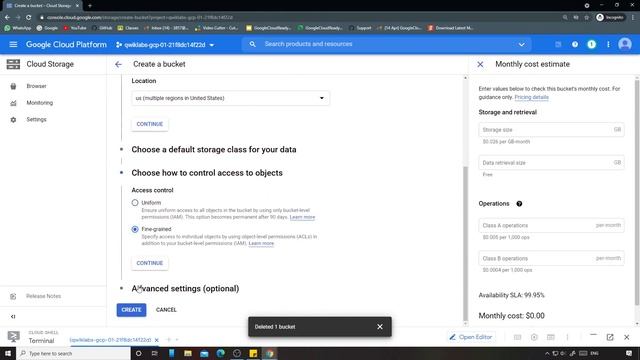Expand the search bar dropdown arrow
This screenshot has height=360, width=640.
coord(521,44)
